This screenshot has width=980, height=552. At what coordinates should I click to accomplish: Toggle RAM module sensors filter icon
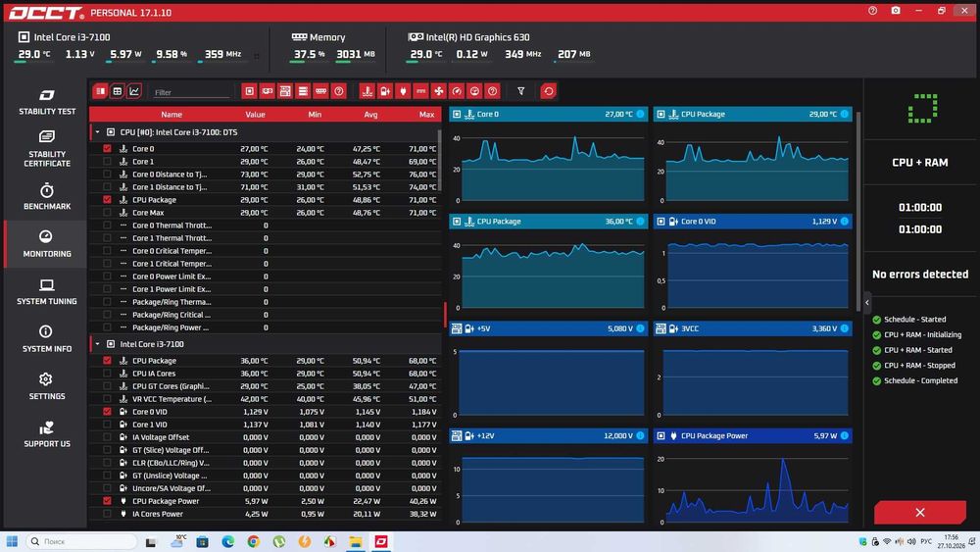(x=320, y=91)
